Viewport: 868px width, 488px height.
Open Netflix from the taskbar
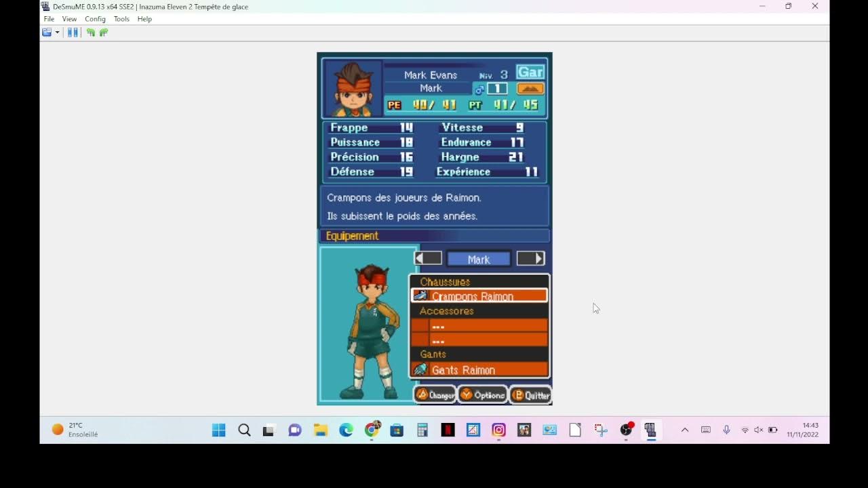pos(448,430)
